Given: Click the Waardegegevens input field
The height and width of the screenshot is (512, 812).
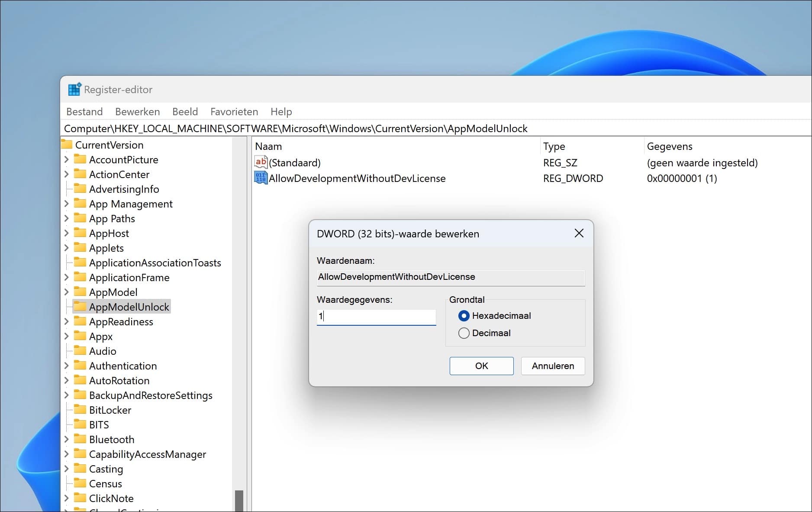Looking at the screenshot, I should tap(376, 316).
